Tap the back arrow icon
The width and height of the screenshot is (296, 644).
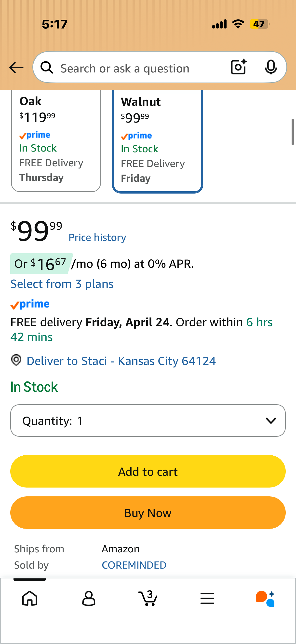(x=16, y=68)
